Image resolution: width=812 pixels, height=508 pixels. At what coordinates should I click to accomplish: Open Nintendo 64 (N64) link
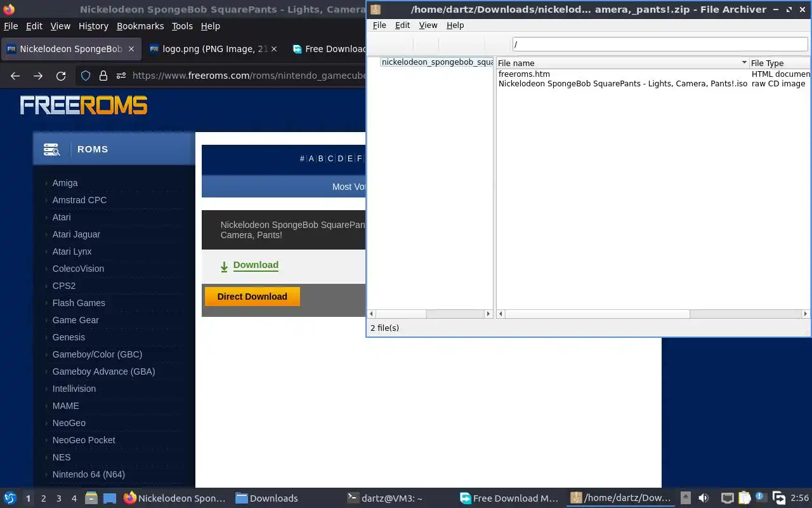click(x=88, y=474)
